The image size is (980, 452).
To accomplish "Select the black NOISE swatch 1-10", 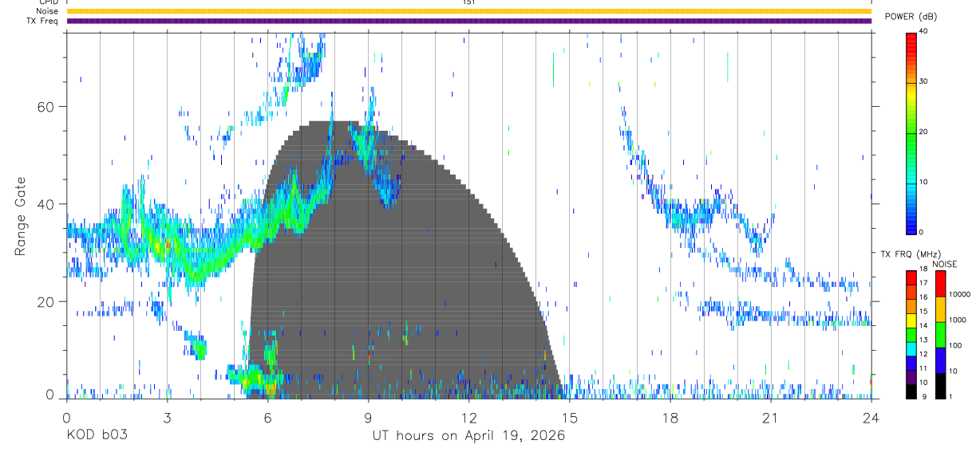I will (x=940, y=386).
